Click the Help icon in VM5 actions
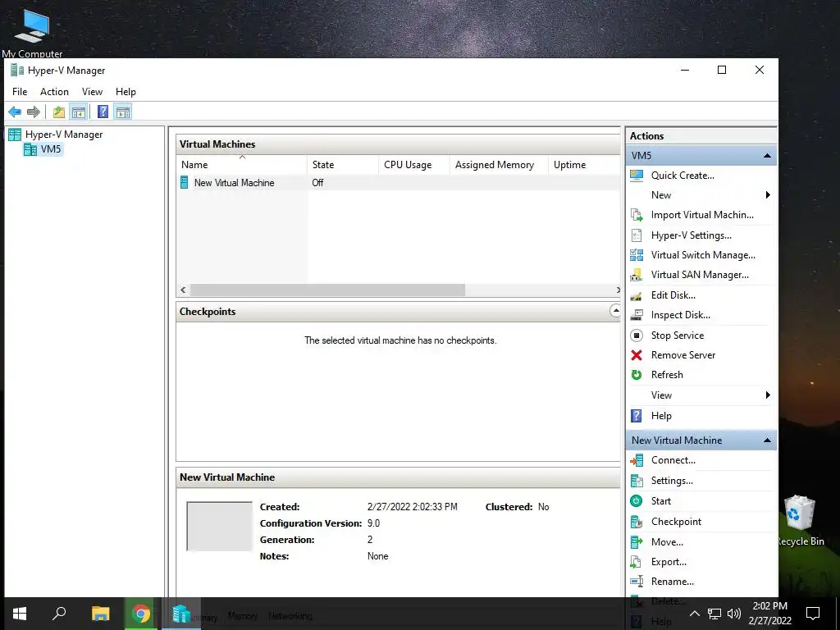 pyautogui.click(x=637, y=416)
